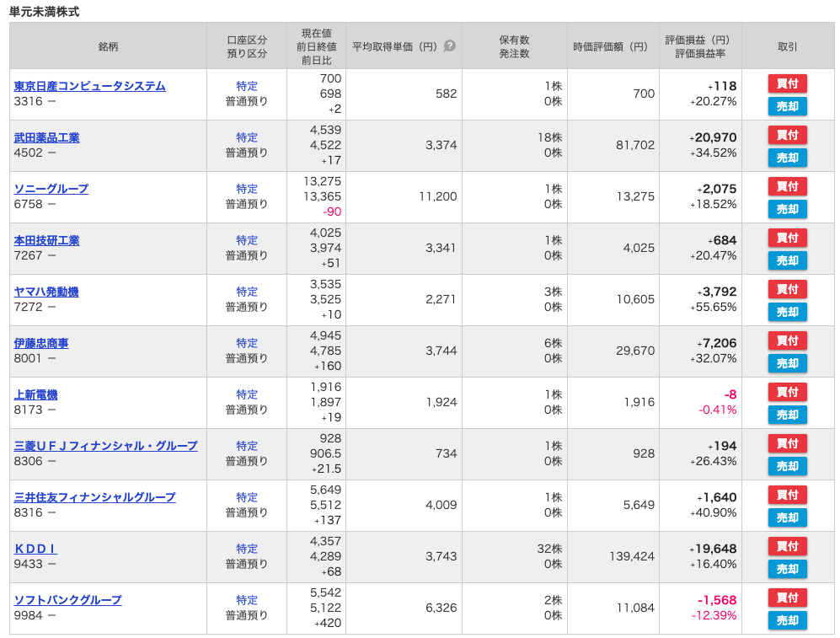Click 特定 account link for KDDI
This screenshot has width=840, height=638.
[x=247, y=549]
